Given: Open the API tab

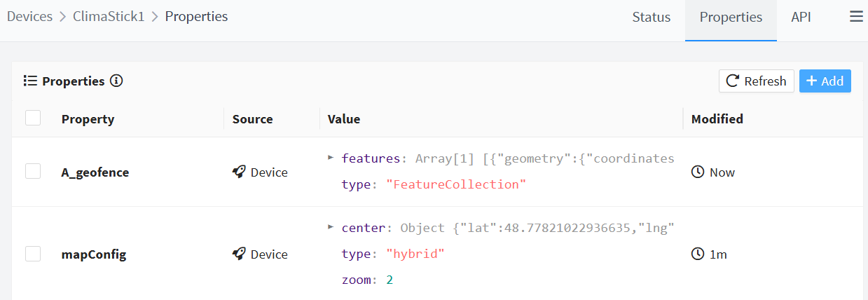Looking at the screenshot, I should pyautogui.click(x=801, y=18).
